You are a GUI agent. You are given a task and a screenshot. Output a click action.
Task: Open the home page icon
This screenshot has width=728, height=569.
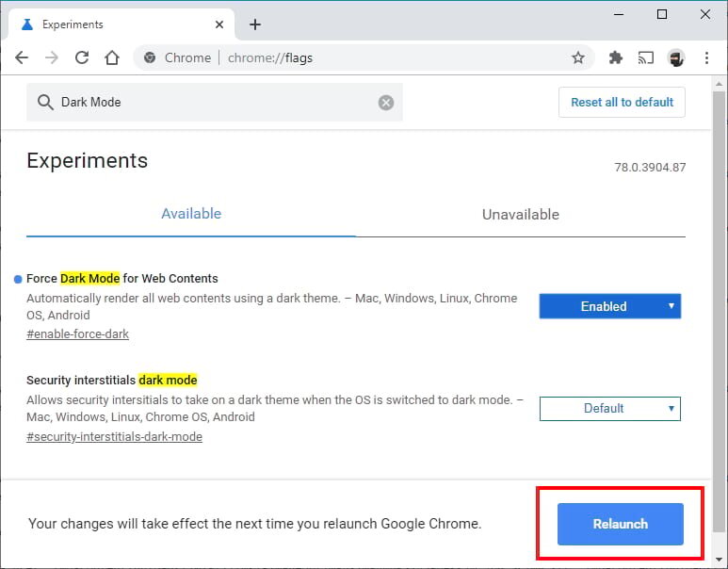(112, 57)
